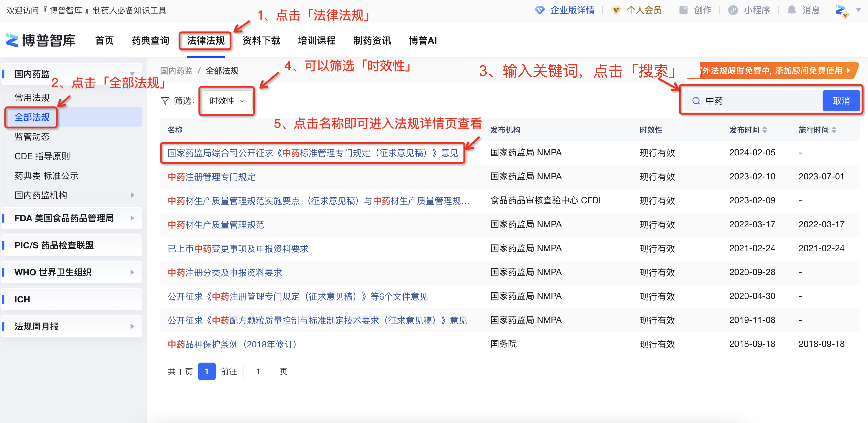Open 公开征求《中药配方颗粒质量控制》意见
The height and width of the screenshot is (423, 868).
[x=317, y=320]
